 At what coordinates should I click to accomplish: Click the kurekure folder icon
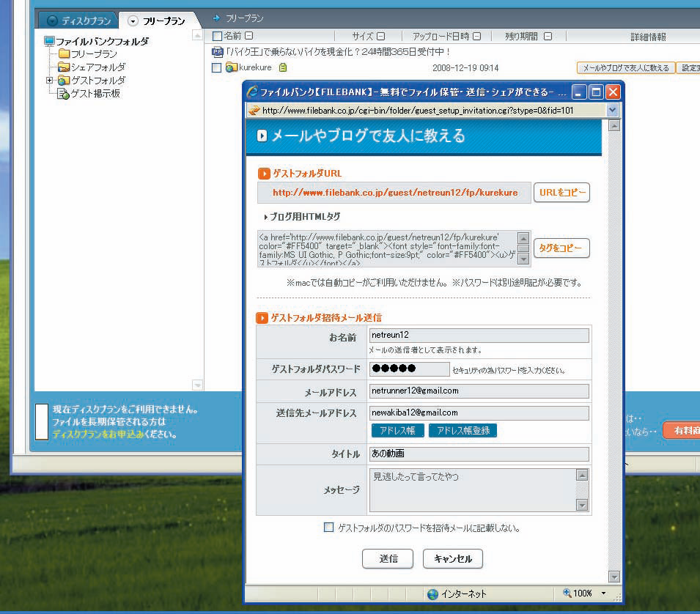pos(231,67)
